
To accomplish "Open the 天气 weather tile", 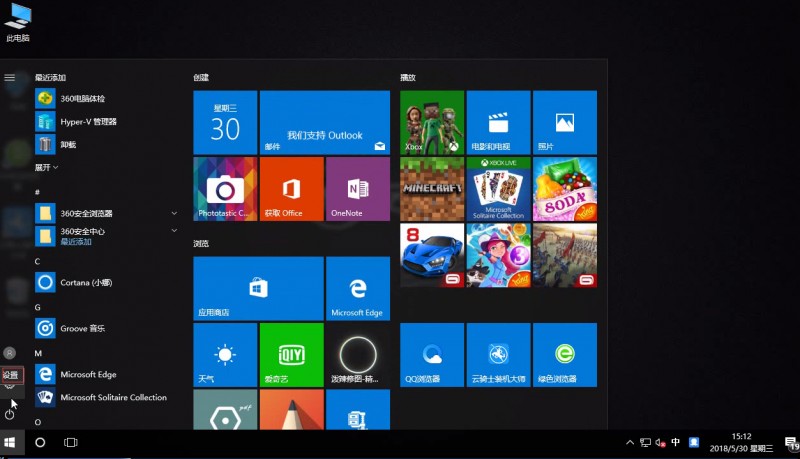I will (x=225, y=355).
